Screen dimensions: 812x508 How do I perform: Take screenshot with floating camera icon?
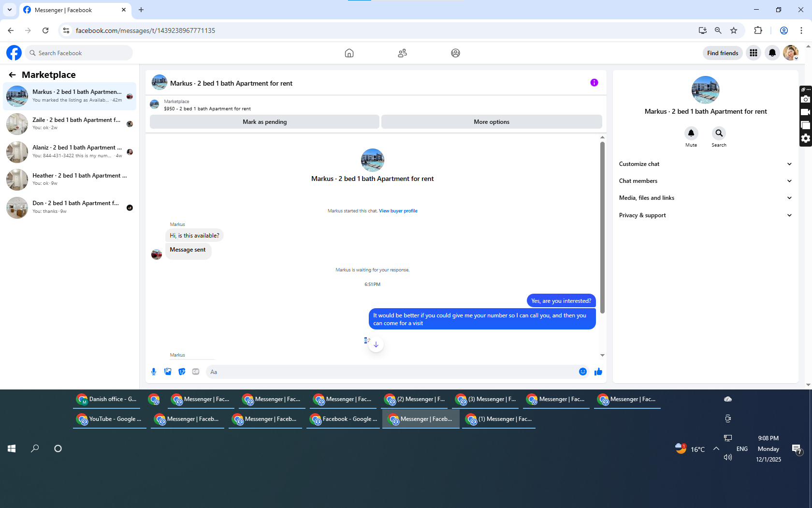click(x=805, y=99)
